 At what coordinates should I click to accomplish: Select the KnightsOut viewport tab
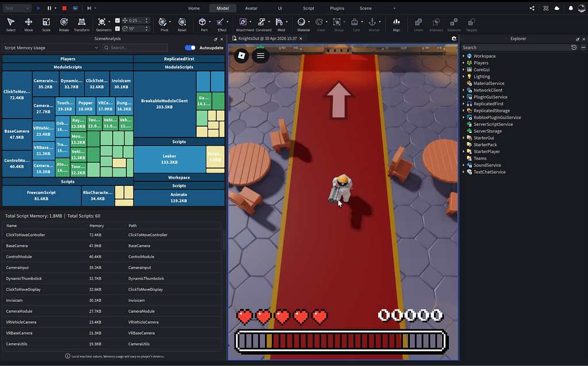pos(267,39)
